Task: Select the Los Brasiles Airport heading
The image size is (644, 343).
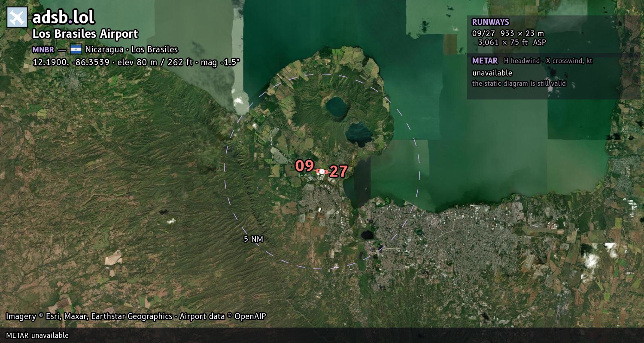Action: click(85, 34)
